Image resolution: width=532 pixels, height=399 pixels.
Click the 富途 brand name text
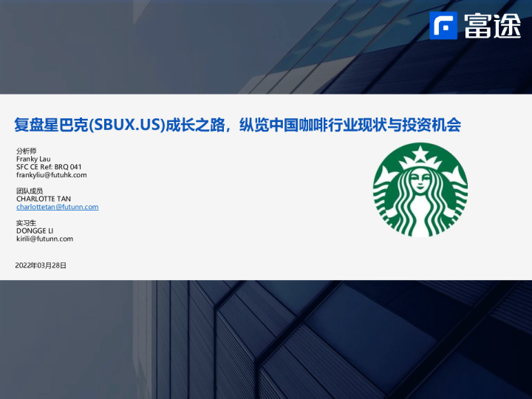[x=493, y=26]
